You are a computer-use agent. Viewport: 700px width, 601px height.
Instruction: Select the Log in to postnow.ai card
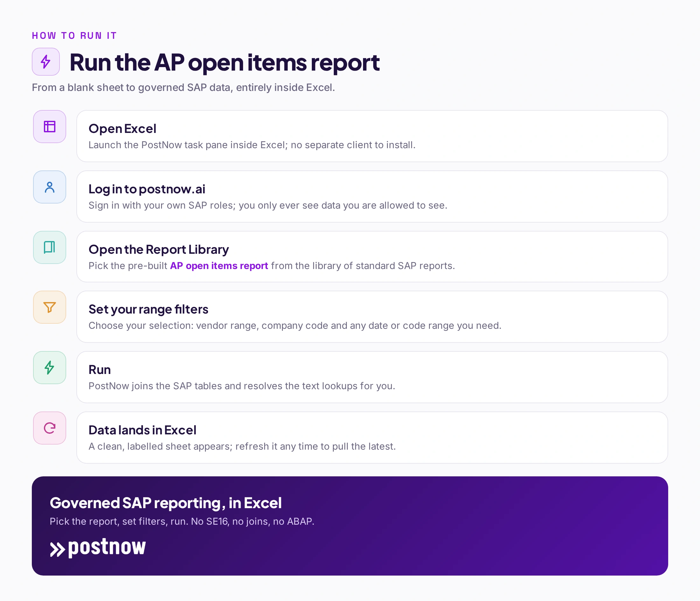(372, 197)
